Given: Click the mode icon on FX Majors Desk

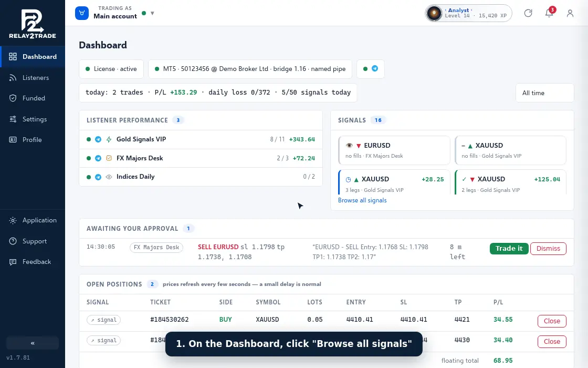Looking at the screenshot, I should [109, 158].
